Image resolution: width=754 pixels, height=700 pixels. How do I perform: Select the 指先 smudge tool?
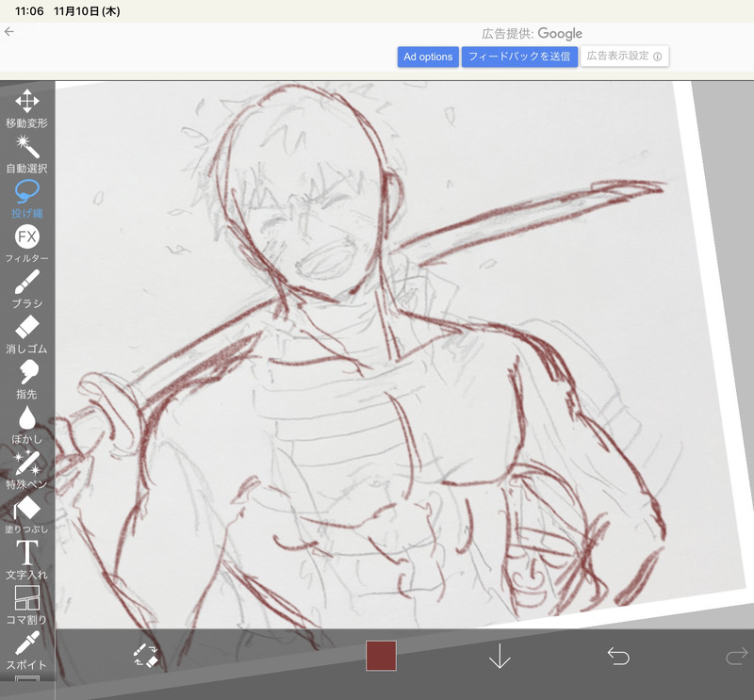point(27,380)
